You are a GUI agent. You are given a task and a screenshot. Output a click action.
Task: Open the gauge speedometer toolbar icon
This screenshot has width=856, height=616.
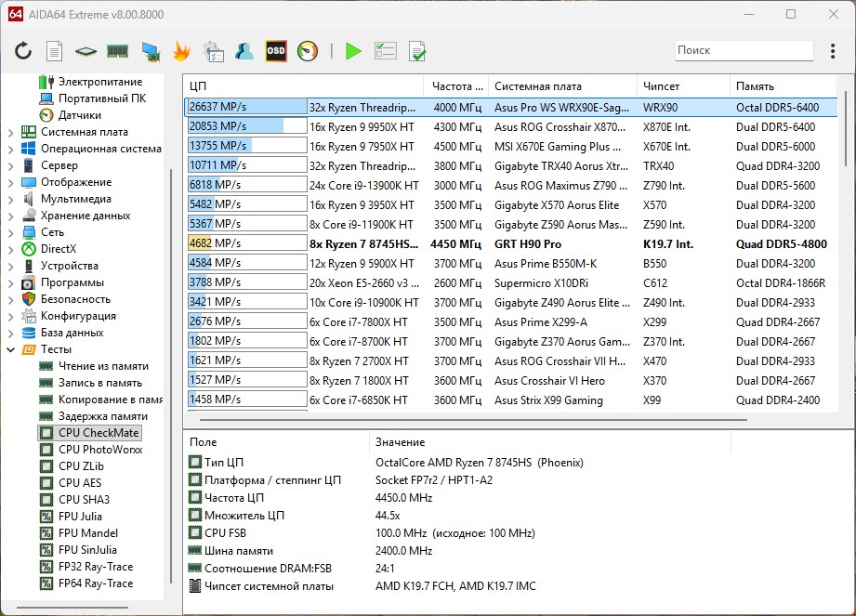pyautogui.click(x=308, y=51)
